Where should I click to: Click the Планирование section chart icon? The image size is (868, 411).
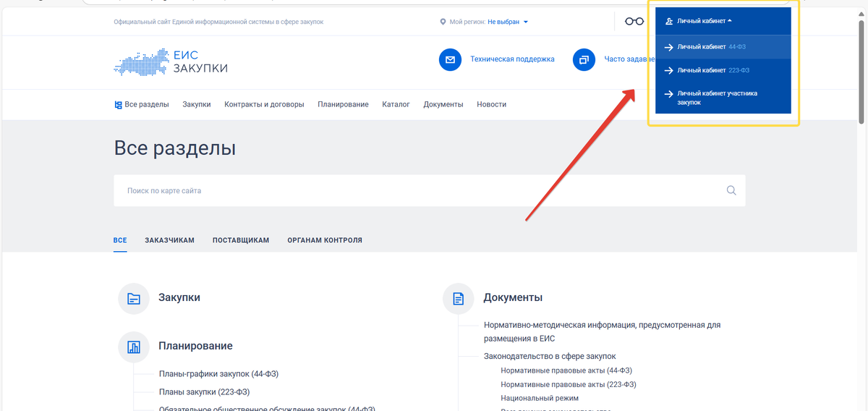click(x=133, y=347)
